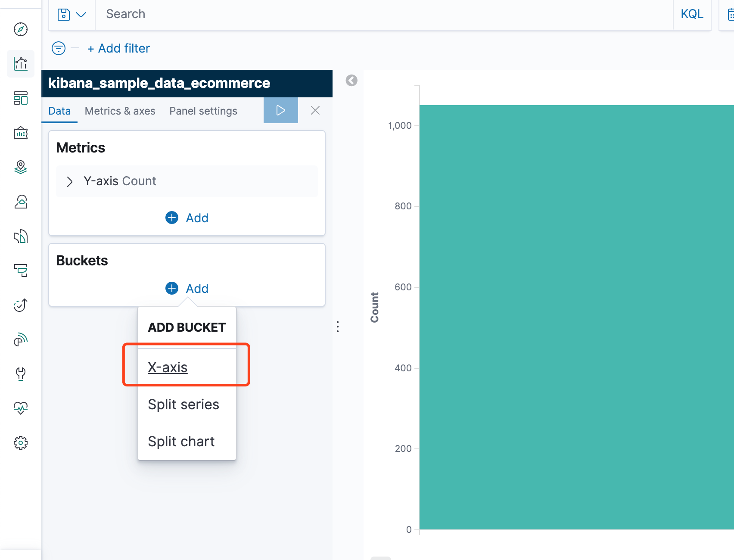The image size is (734, 560).
Task: Apply changes with the play button
Action: [280, 111]
